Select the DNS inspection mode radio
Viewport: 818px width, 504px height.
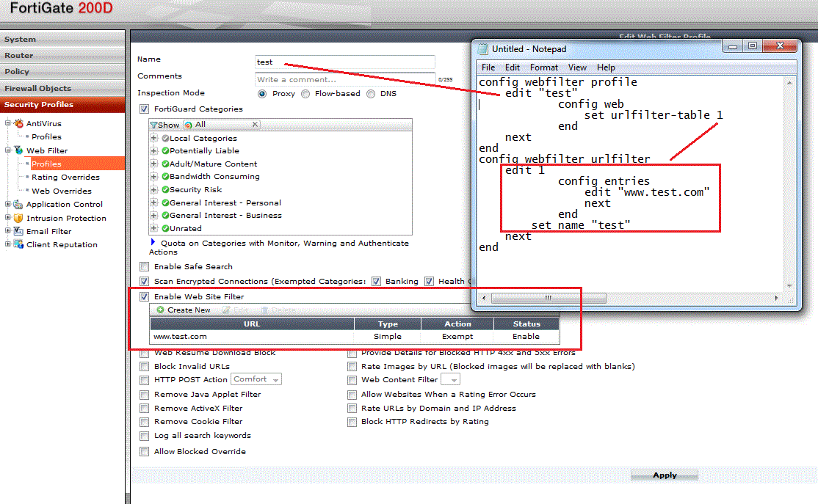(371, 94)
